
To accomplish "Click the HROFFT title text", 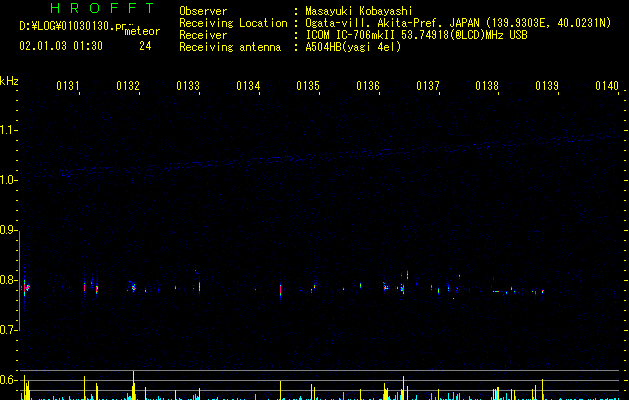I will 102,8.
